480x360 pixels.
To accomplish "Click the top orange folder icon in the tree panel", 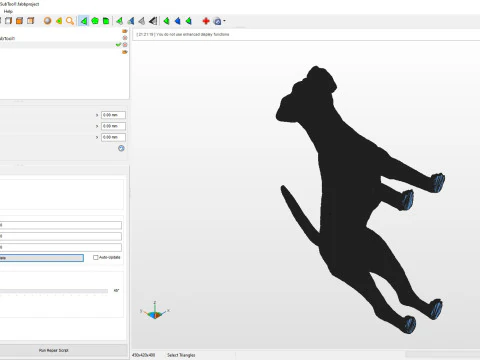I will point(125,31).
